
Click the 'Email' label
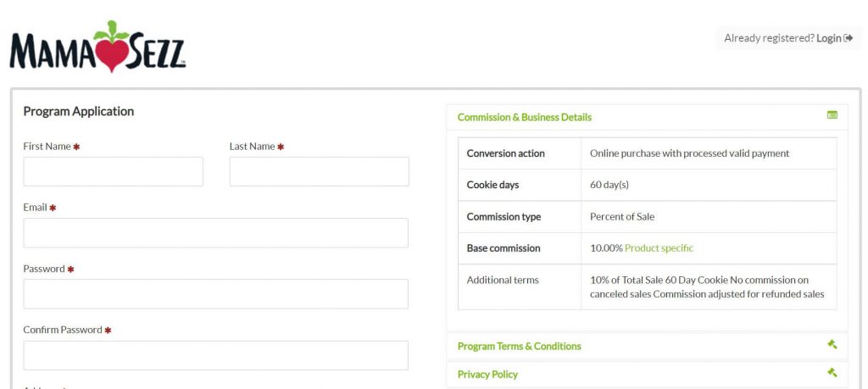tap(35, 208)
